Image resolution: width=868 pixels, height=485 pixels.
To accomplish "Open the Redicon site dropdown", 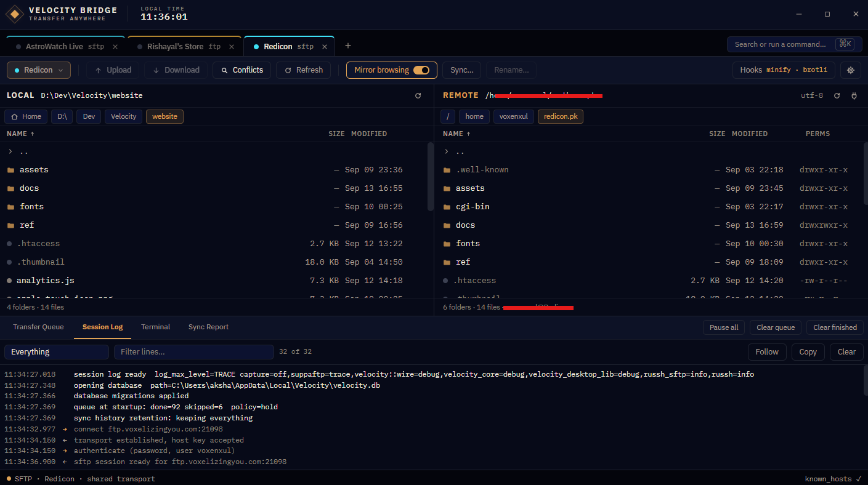I will [39, 70].
